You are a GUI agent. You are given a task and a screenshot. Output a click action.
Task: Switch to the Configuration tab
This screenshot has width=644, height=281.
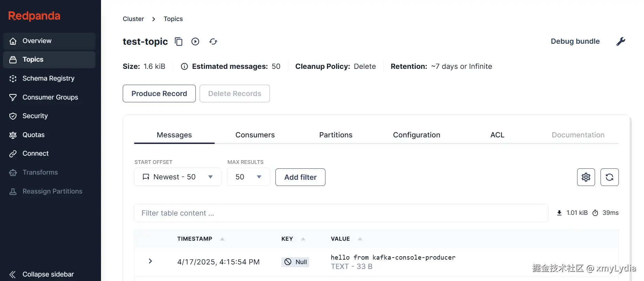(416, 135)
